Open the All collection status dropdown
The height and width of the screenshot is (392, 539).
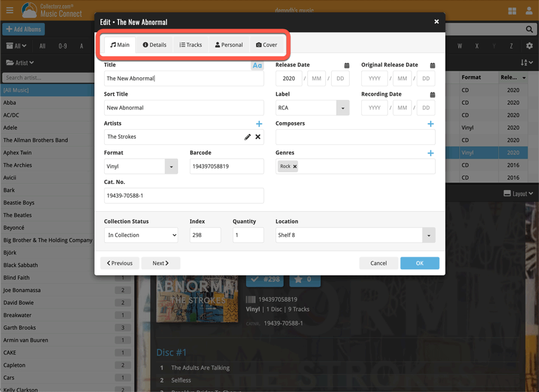16,45
